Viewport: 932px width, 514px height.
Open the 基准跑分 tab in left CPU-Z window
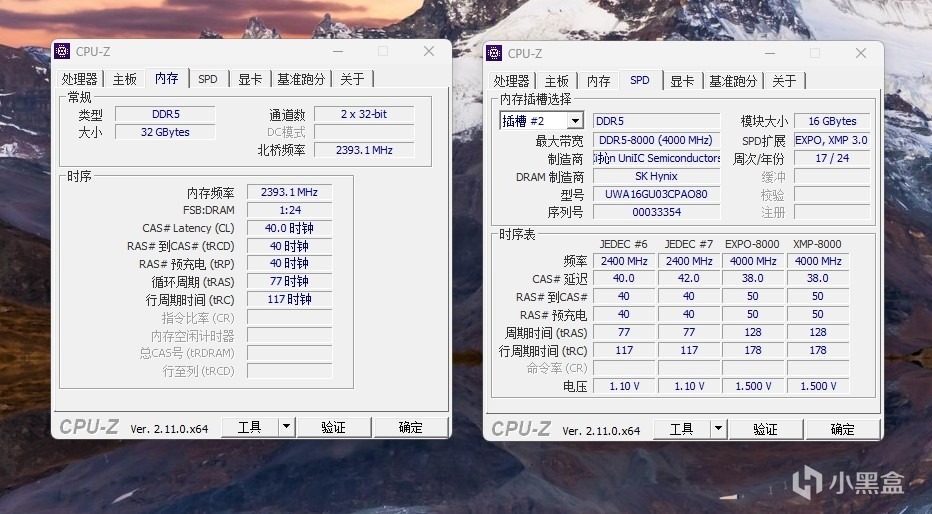(301, 79)
